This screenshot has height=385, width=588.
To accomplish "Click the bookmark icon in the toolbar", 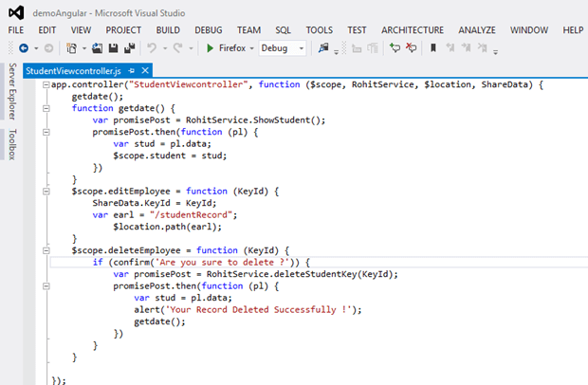I will pos(432,47).
